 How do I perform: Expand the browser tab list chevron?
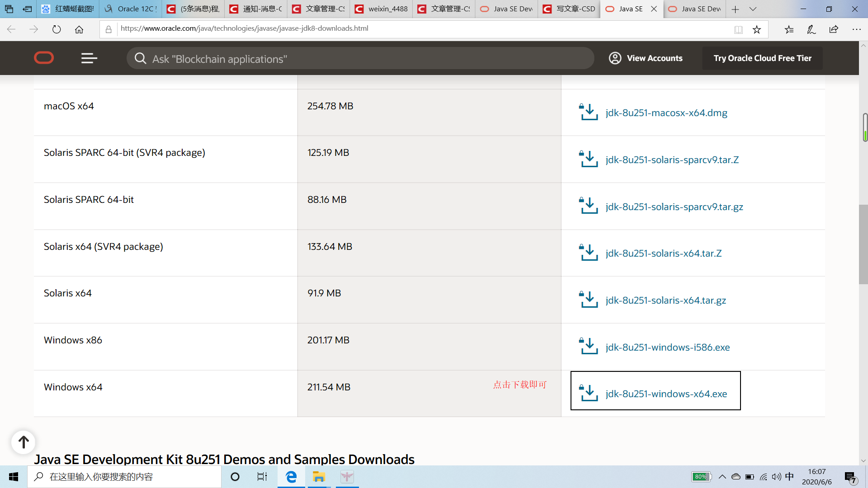point(753,9)
